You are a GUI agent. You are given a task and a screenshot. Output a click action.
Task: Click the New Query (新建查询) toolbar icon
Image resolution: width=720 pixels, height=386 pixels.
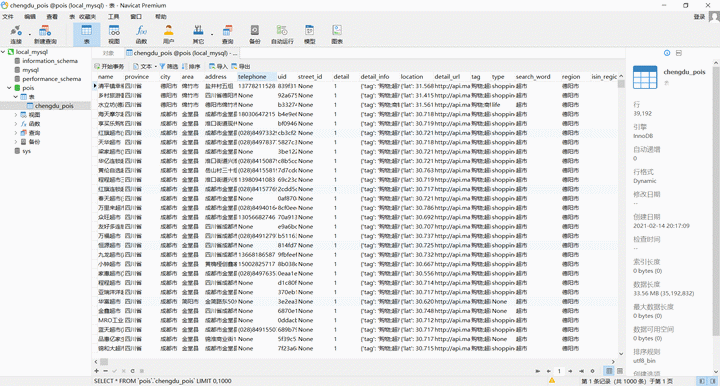tap(45, 34)
